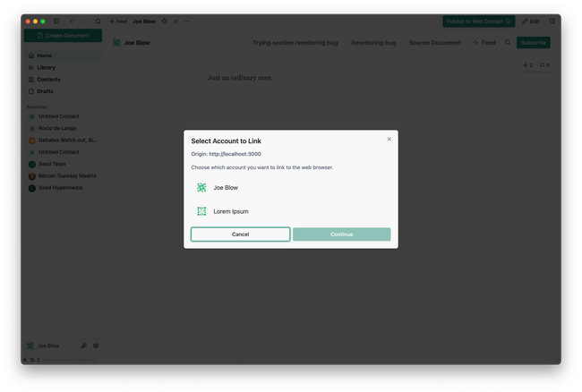
Task: Choose the Lorem Ipsum account
Action: [230, 211]
